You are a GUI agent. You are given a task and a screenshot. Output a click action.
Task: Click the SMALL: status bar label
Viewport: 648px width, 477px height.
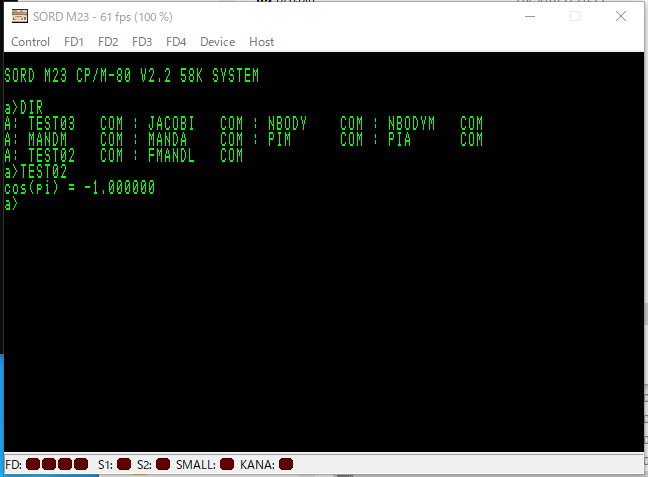point(196,465)
